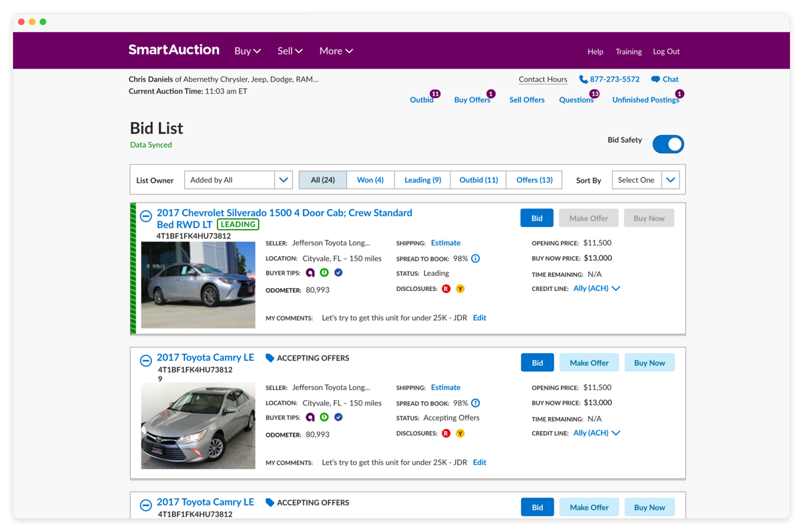Image resolution: width=803 pixels, height=532 pixels.
Task: Click the Spread to Book info icon in Silverado listing
Action: [476, 259]
